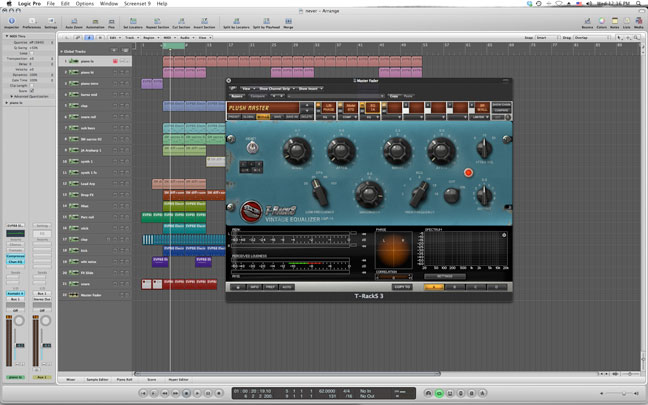Toggle the cycle button in transport bar

pos(439,393)
